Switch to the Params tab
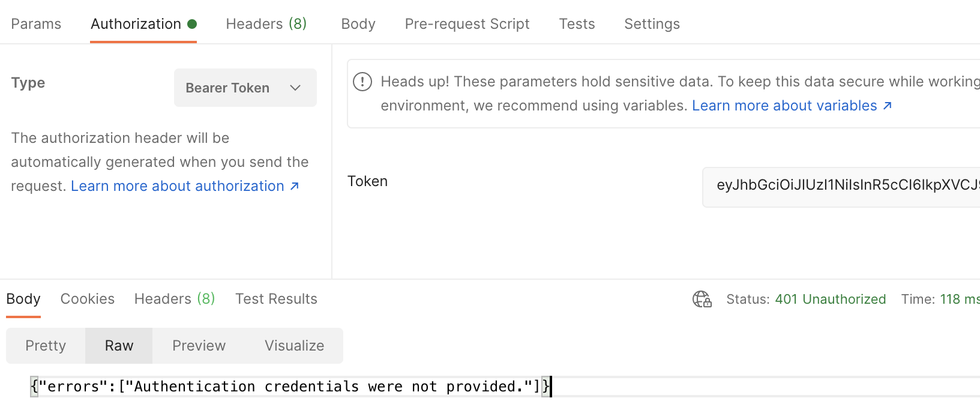 (x=36, y=24)
